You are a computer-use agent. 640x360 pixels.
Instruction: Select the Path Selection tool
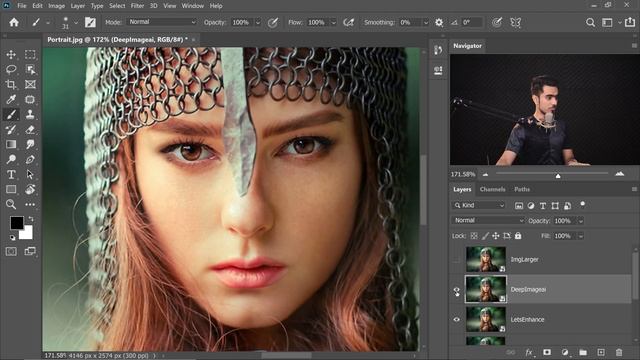point(30,174)
